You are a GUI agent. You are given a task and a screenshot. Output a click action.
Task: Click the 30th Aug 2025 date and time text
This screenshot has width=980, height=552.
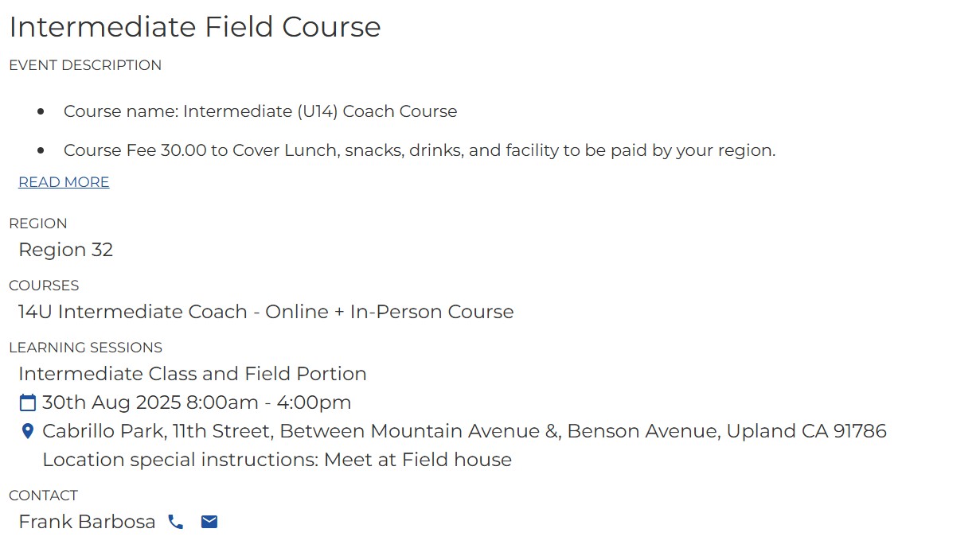tap(197, 402)
